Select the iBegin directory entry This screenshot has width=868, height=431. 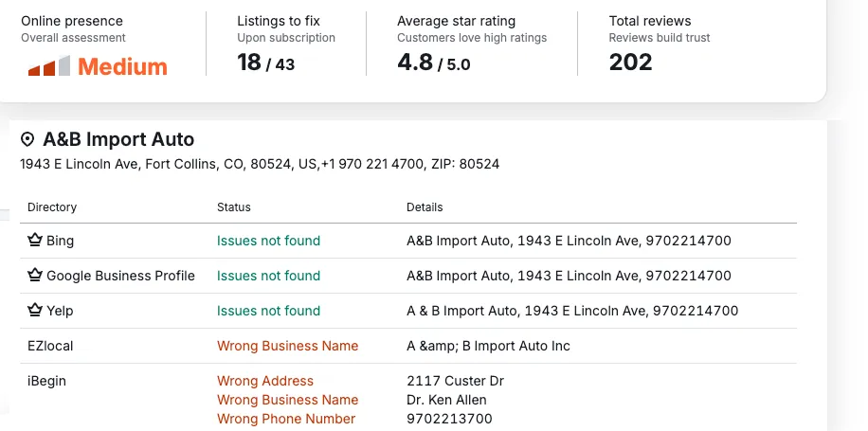click(46, 381)
